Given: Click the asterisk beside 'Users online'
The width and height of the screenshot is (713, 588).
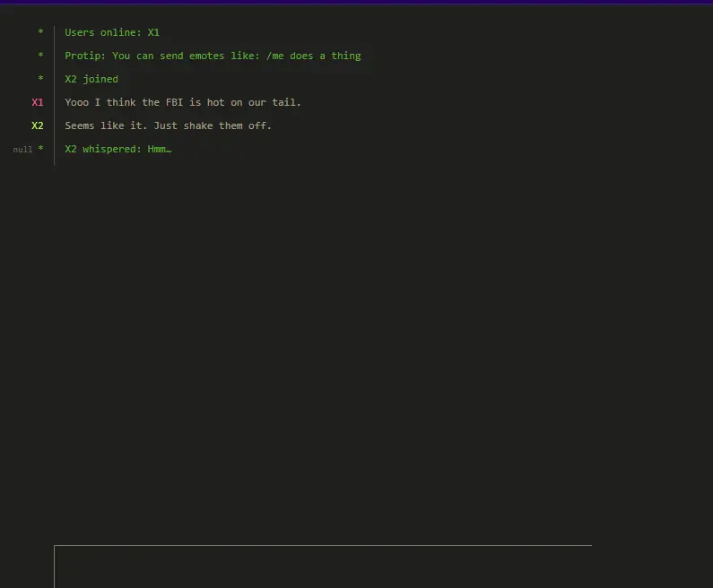Looking at the screenshot, I should point(40,31).
